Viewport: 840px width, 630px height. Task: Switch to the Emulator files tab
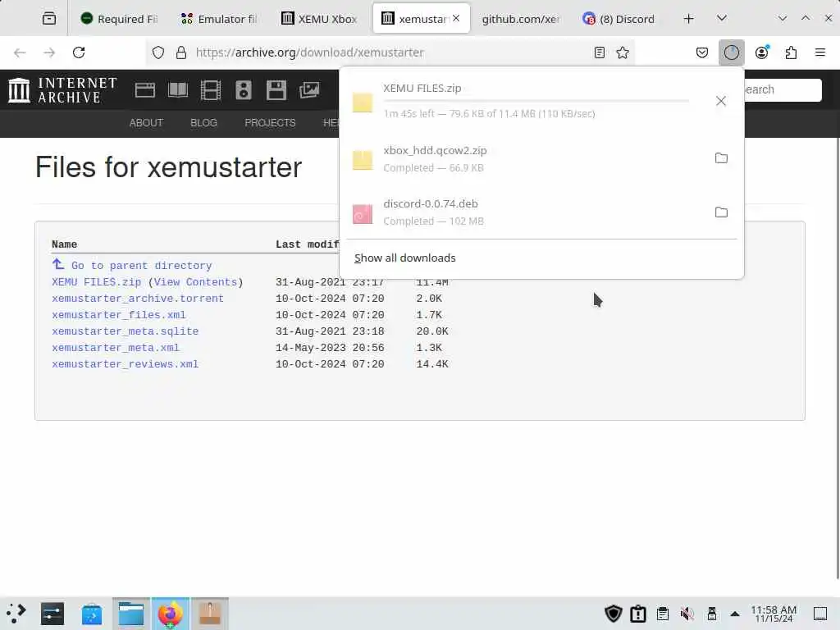[x=218, y=19]
